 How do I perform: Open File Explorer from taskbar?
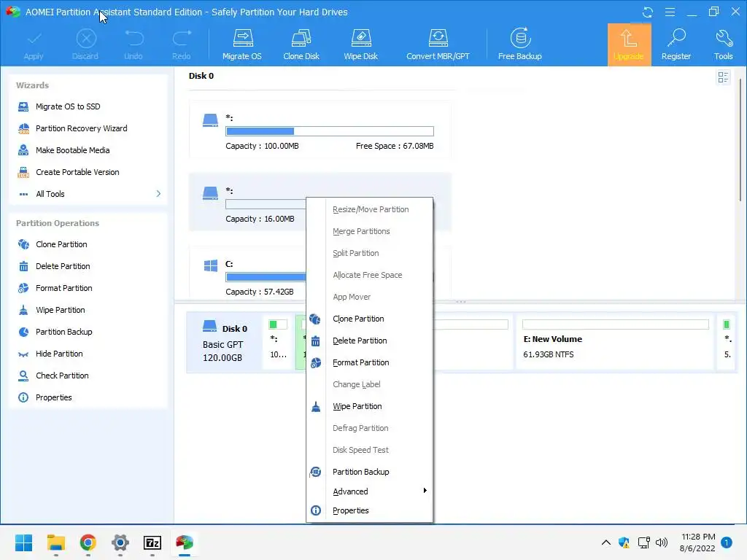[x=55, y=542]
